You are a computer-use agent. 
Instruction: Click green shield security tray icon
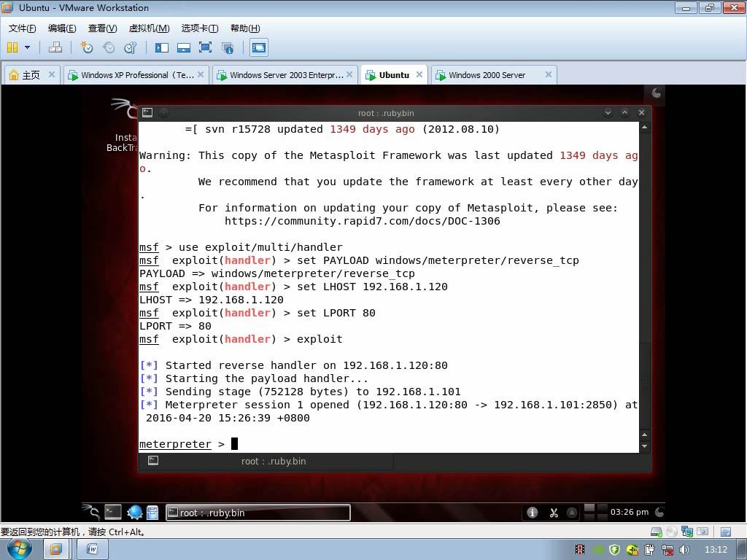[x=614, y=550]
